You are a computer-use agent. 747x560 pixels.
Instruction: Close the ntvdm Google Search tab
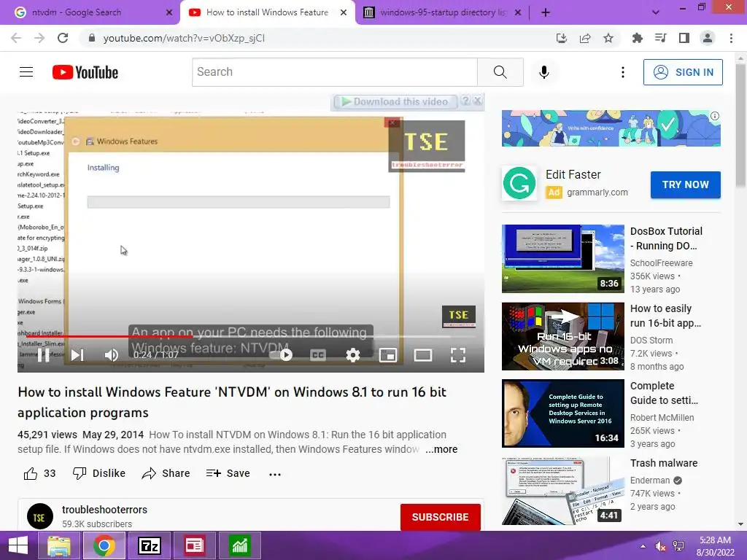pyautogui.click(x=169, y=12)
